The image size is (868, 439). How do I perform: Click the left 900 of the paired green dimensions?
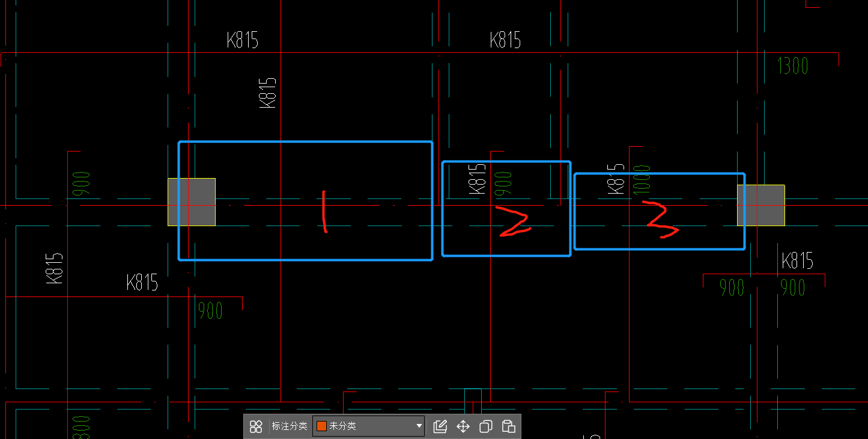pos(732,288)
